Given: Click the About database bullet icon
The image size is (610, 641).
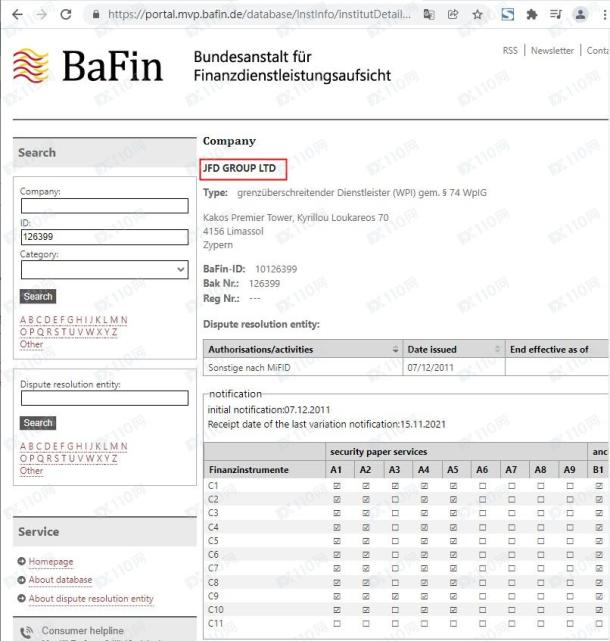Looking at the screenshot, I should [22, 580].
